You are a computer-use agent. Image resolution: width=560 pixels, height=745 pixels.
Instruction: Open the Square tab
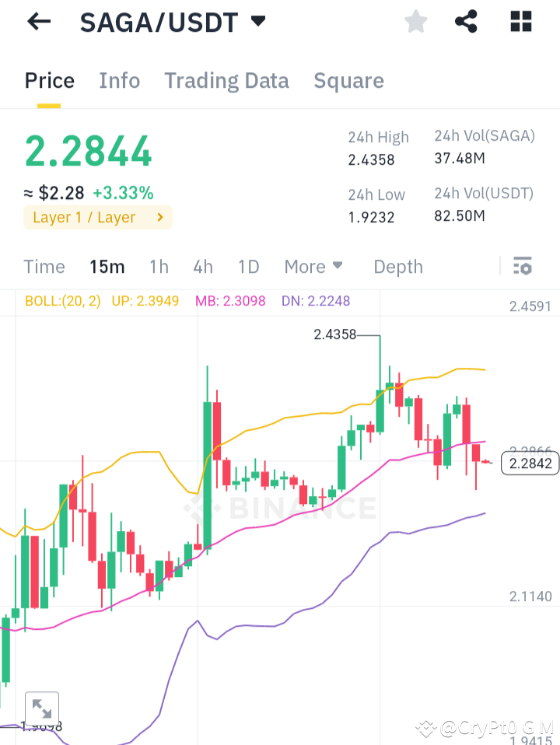348,80
